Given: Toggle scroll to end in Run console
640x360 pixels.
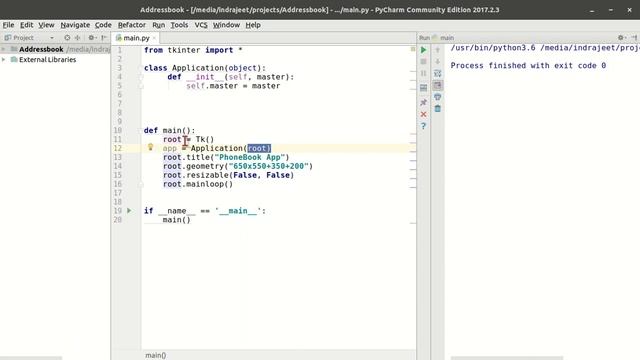Looking at the screenshot, I should coord(438,85).
